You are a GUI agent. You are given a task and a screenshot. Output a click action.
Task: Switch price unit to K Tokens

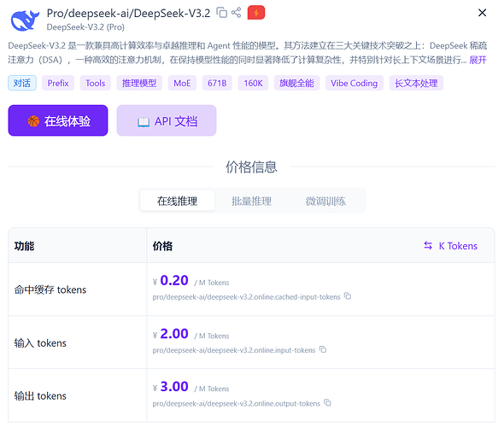(x=451, y=246)
